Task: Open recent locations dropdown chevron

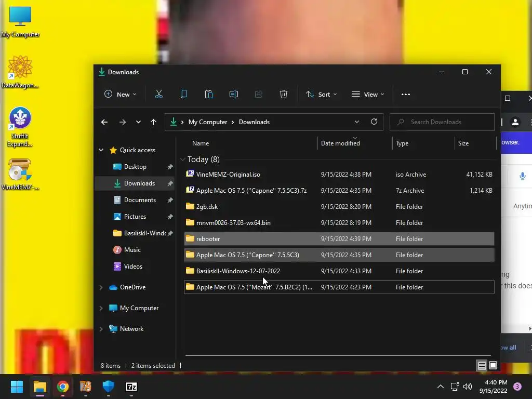Action: [x=138, y=122]
